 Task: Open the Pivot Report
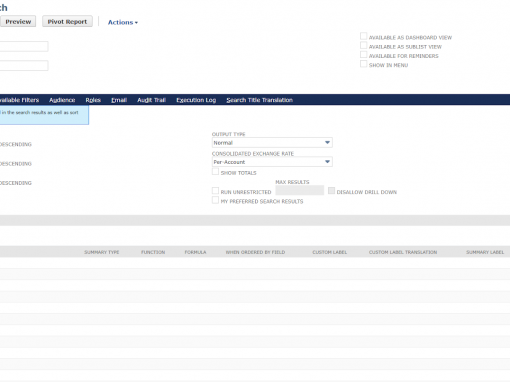pyautogui.click(x=67, y=22)
